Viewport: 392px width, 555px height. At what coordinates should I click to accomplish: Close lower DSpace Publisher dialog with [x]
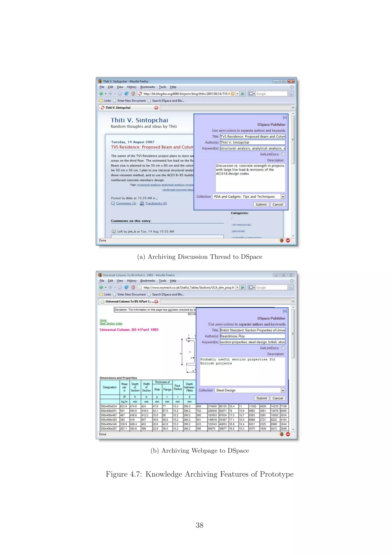pos(285,311)
